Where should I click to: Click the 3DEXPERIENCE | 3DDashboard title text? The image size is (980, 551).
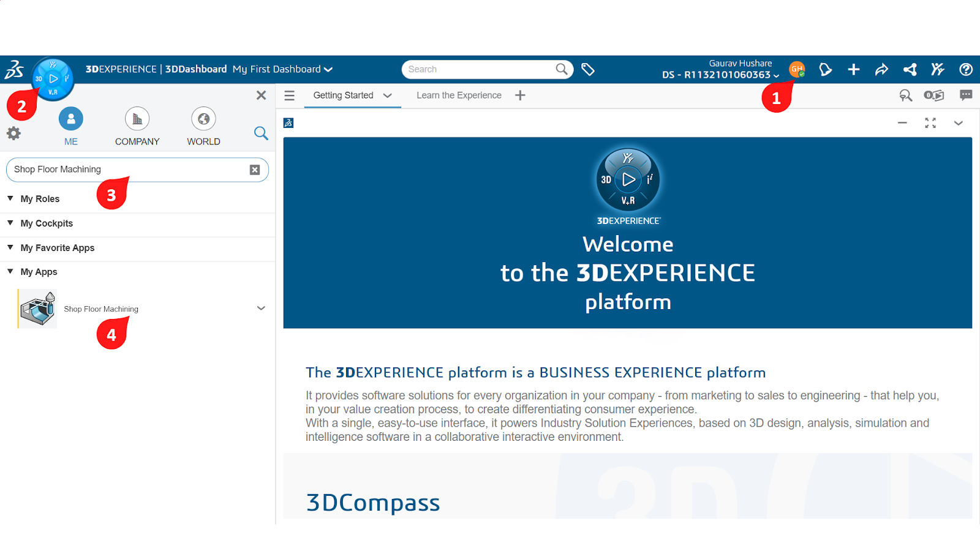point(156,69)
